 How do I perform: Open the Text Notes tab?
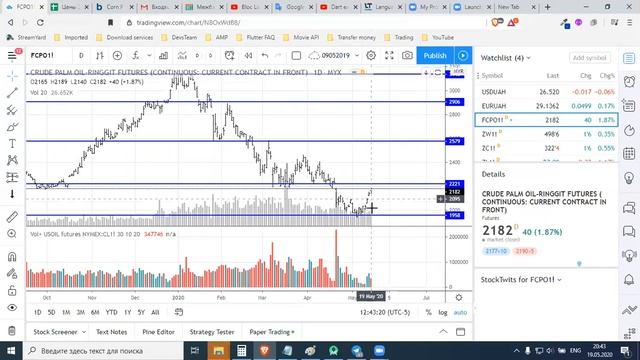(x=111, y=332)
